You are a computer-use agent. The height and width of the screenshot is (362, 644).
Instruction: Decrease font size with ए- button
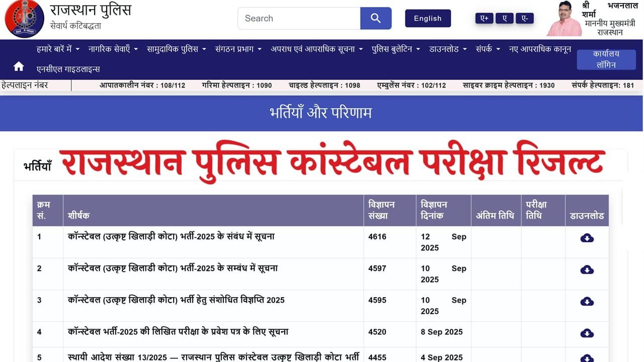click(x=524, y=19)
